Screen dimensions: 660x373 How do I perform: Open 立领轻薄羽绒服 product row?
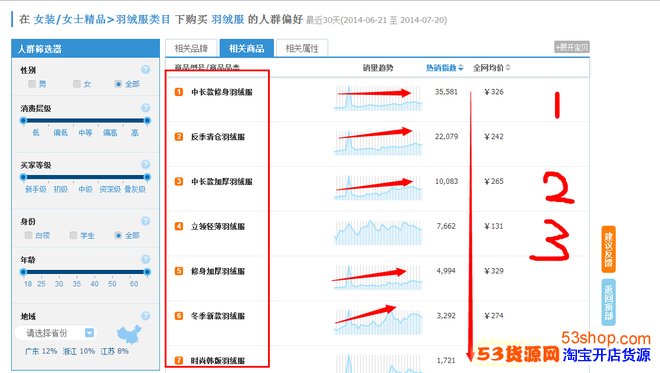click(x=218, y=226)
